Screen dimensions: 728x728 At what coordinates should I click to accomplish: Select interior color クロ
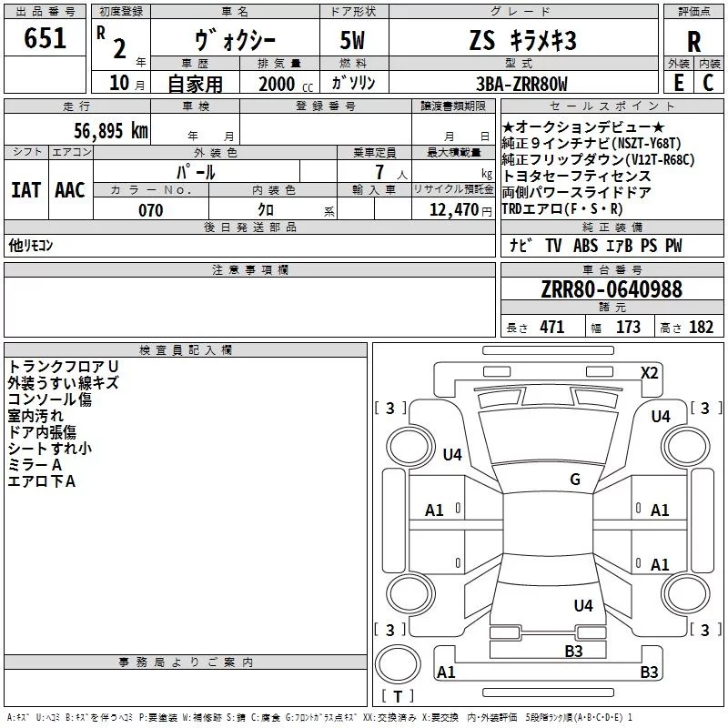pyautogui.click(x=266, y=210)
